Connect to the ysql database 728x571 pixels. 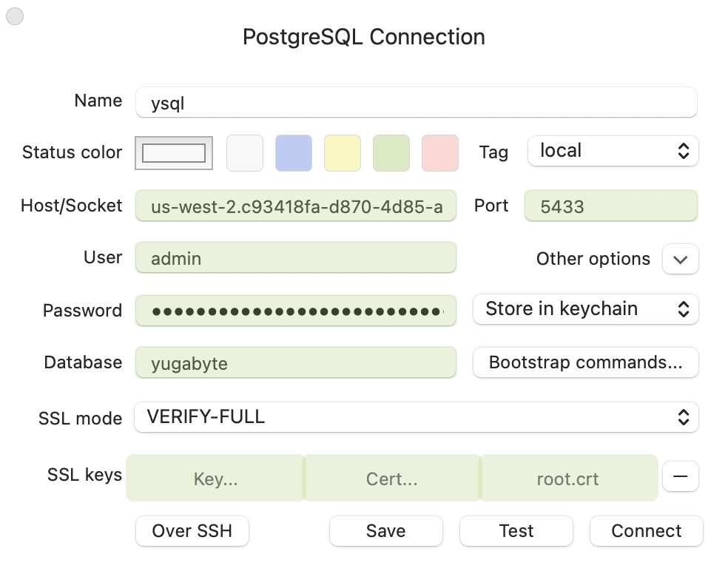click(x=646, y=530)
